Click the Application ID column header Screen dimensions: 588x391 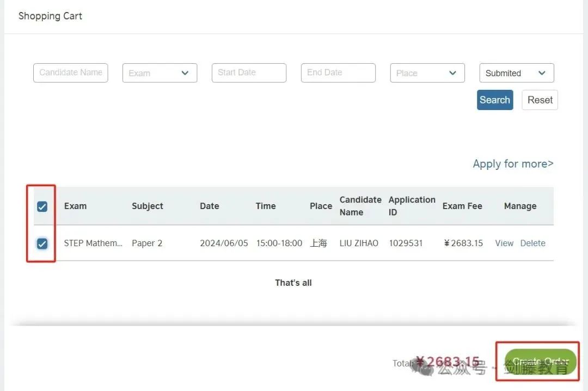point(412,206)
